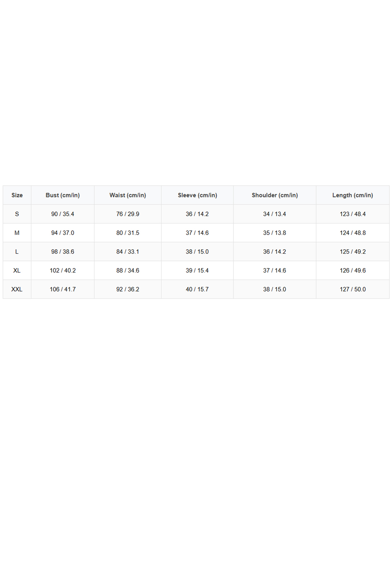The height and width of the screenshot is (588, 392).
Task: Select bust value 90 / 35.4
Action: (x=63, y=214)
